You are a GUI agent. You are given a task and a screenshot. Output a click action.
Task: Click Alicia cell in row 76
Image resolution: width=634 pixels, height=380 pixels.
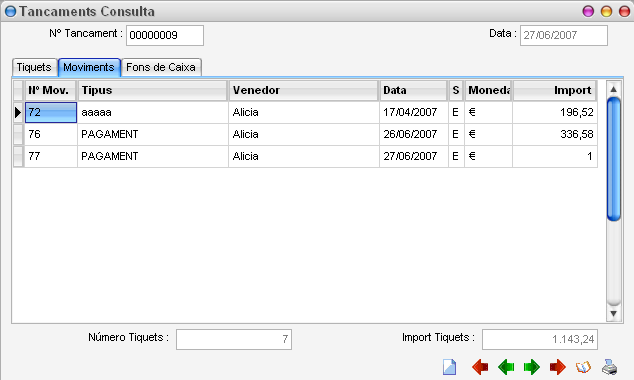click(x=304, y=134)
